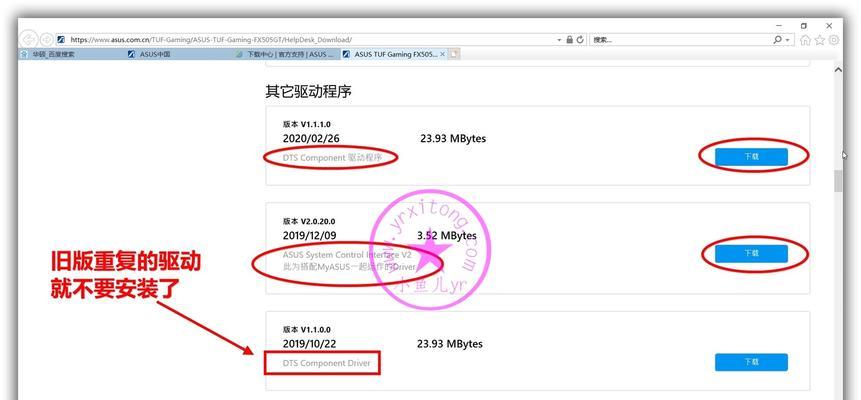Click the date 2019/12/09
The height and width of the screenshot is (400, 861).
coord(310,235)
